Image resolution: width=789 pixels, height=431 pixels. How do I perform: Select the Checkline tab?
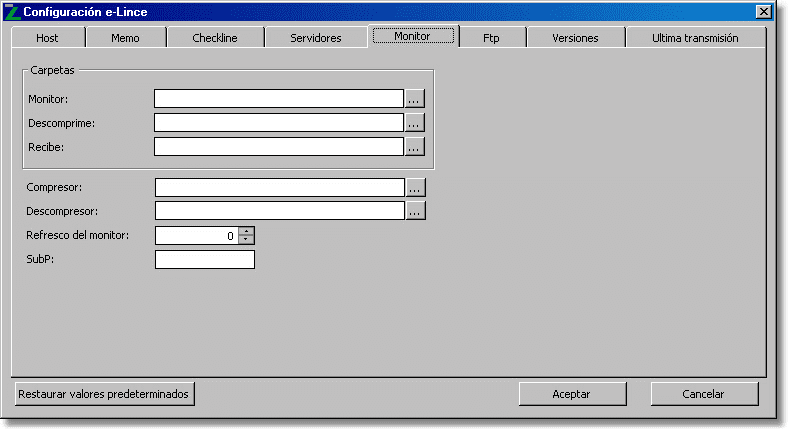[x=215, y=38]
